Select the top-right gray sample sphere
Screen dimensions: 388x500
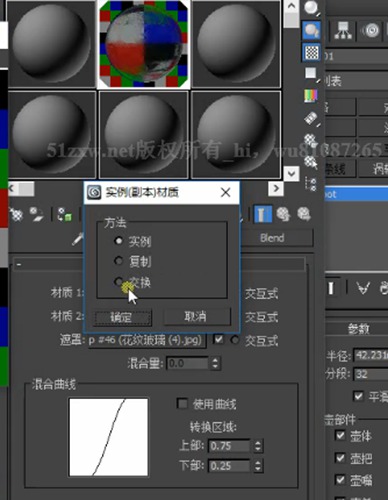tap(236, 44)
